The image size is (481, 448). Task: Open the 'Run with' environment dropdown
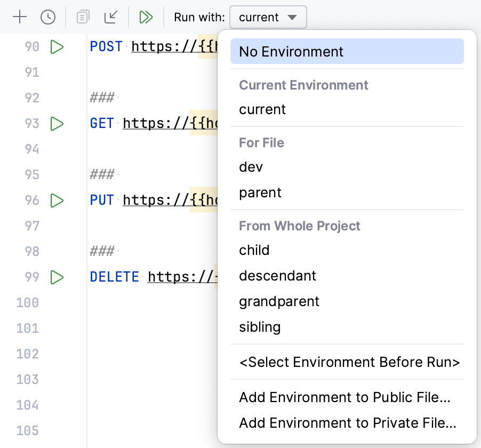pos(268,17)
